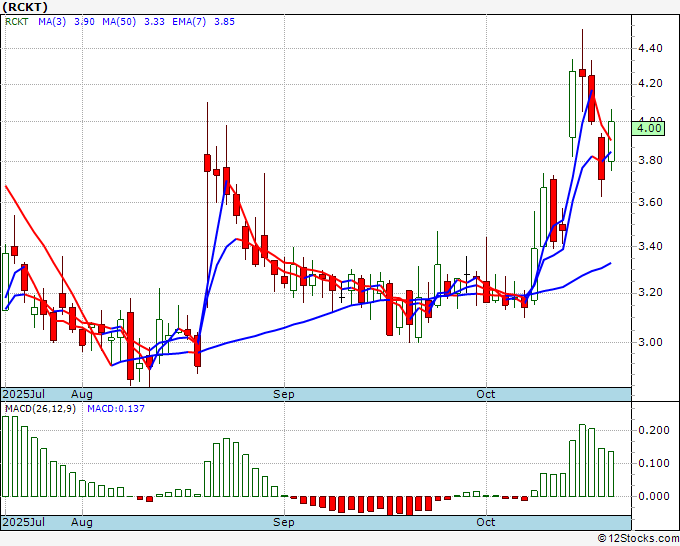
Task: Click the MA(3) value 3.90
Action: coord(84,22)
